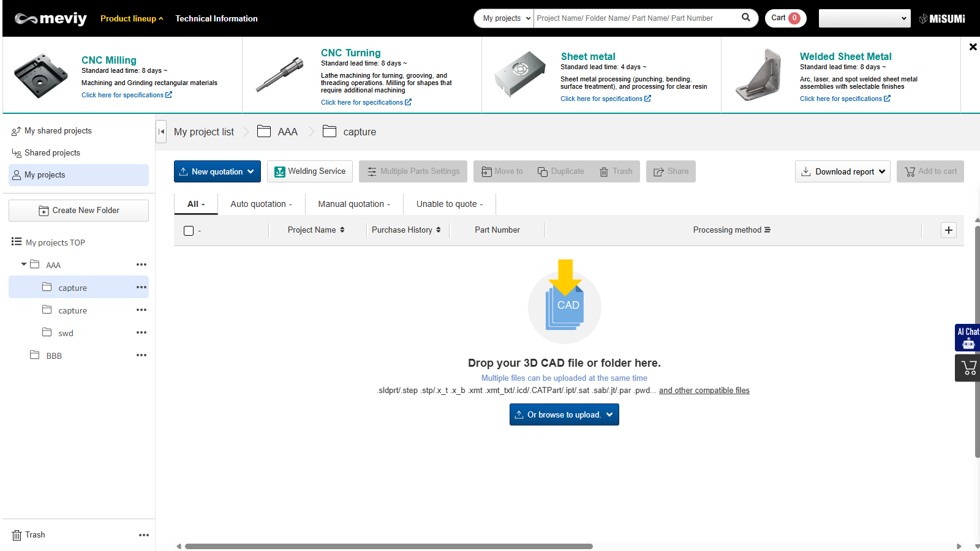Open Technical Information menu

coord(216,18)
